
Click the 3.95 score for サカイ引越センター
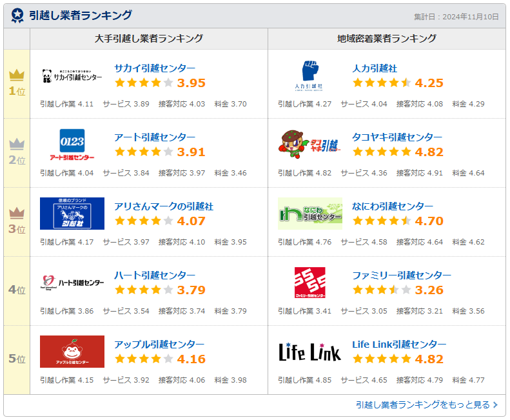coord(191,83)
